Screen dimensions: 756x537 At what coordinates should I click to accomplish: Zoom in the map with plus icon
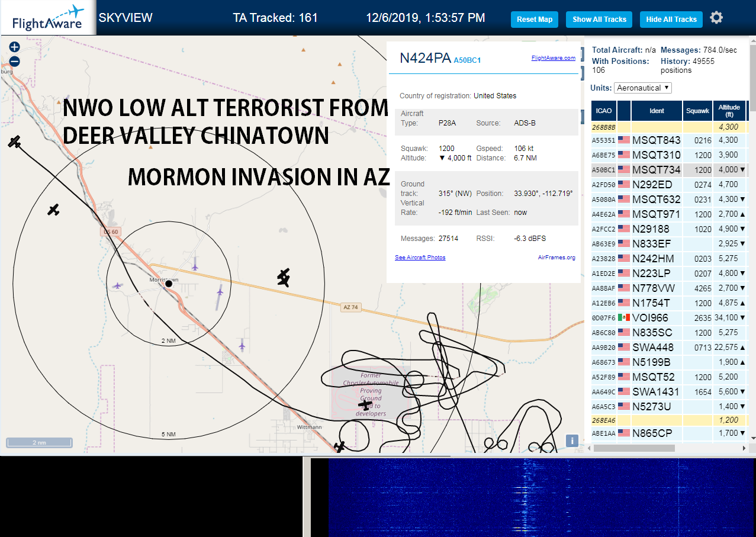pos(15,47)
